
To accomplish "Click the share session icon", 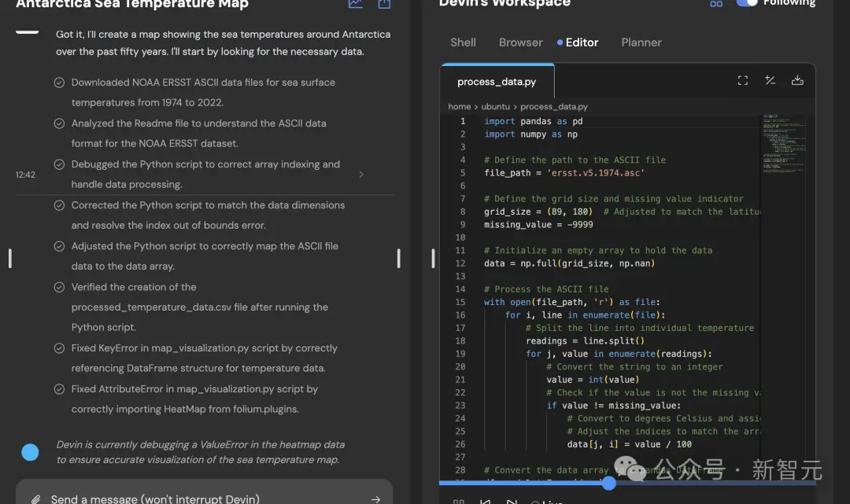I will (x=384, y=3).
